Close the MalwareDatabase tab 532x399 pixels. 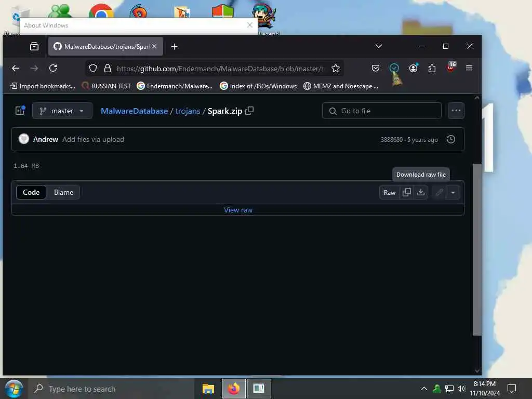click(154, 46)
